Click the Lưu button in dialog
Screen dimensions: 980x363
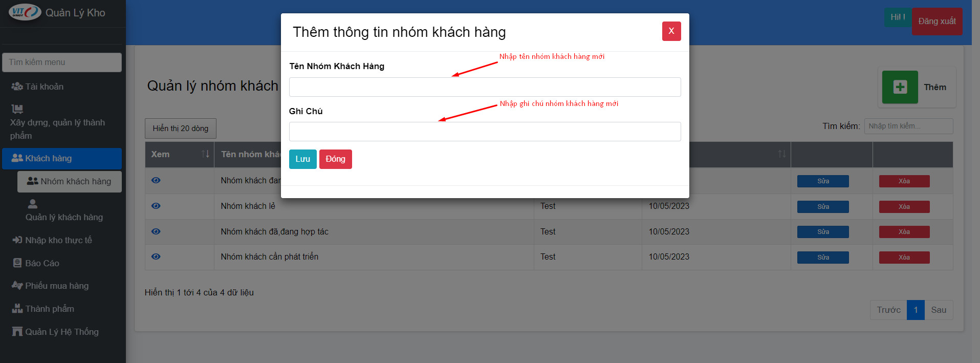pyautogui.click(x=303, y=159)
